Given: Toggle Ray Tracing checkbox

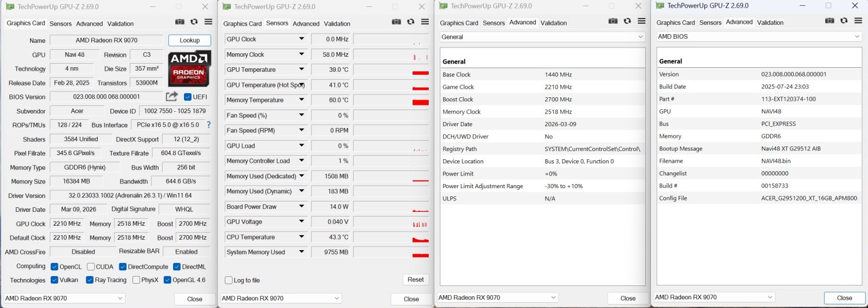Looking at the screenshot, I should pyautogui.click(x=90, y=280).
